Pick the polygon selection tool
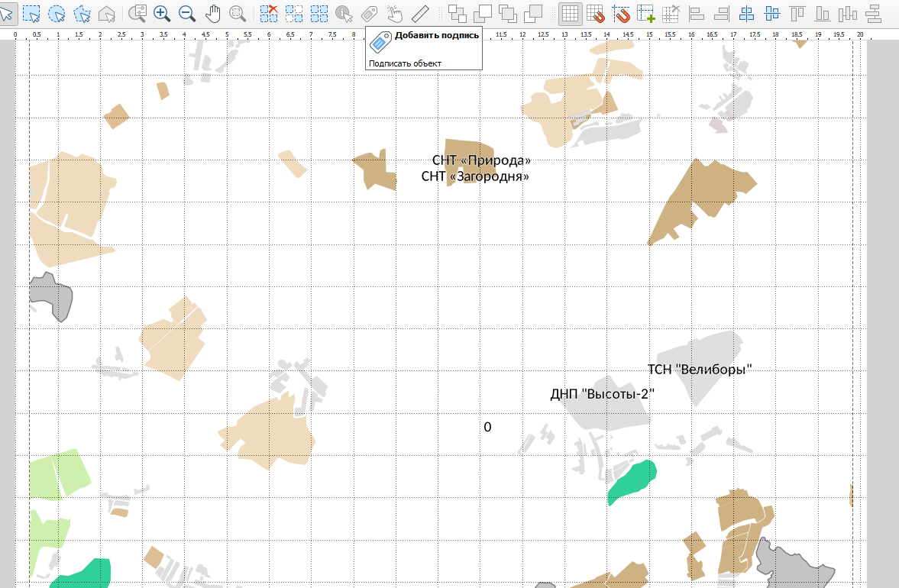Image resolution: width=899 pixels, height=588 pixels. point(82,13)
